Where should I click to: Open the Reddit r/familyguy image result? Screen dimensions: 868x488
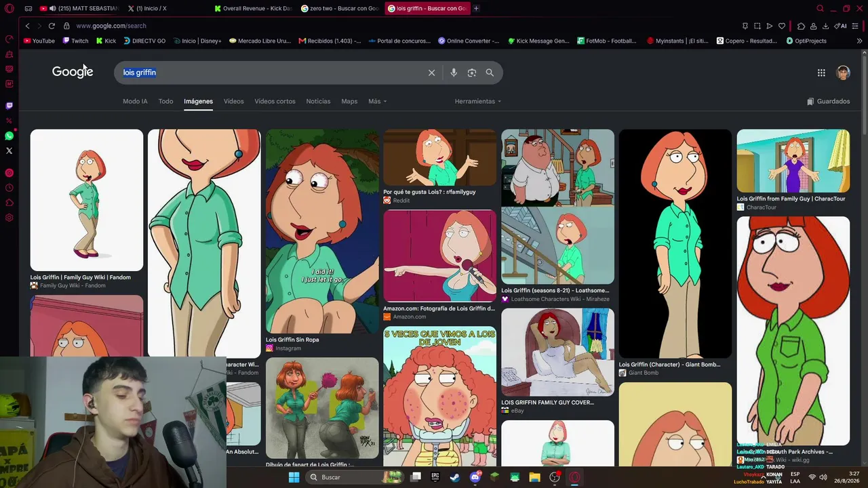tap(440, 157)
